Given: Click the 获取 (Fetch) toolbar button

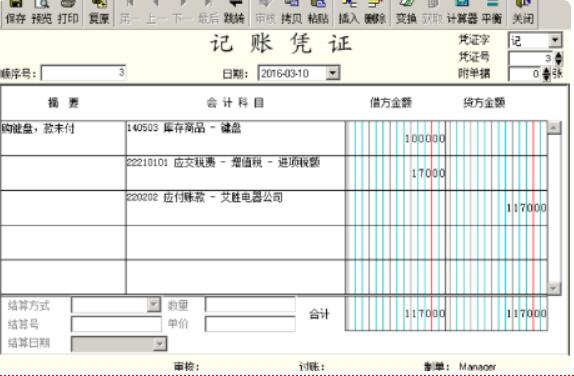Looking at the screenshot, I should pos(432,12).
